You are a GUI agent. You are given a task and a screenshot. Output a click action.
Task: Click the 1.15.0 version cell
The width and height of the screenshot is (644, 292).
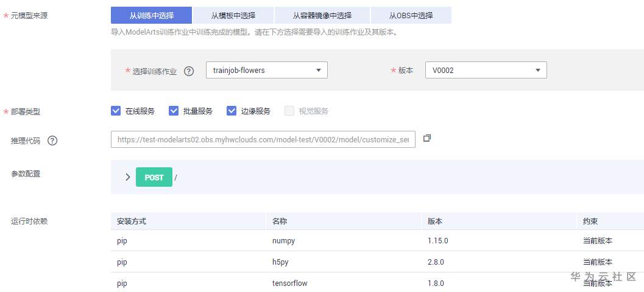pyautogui.click(x=438, y=241)
